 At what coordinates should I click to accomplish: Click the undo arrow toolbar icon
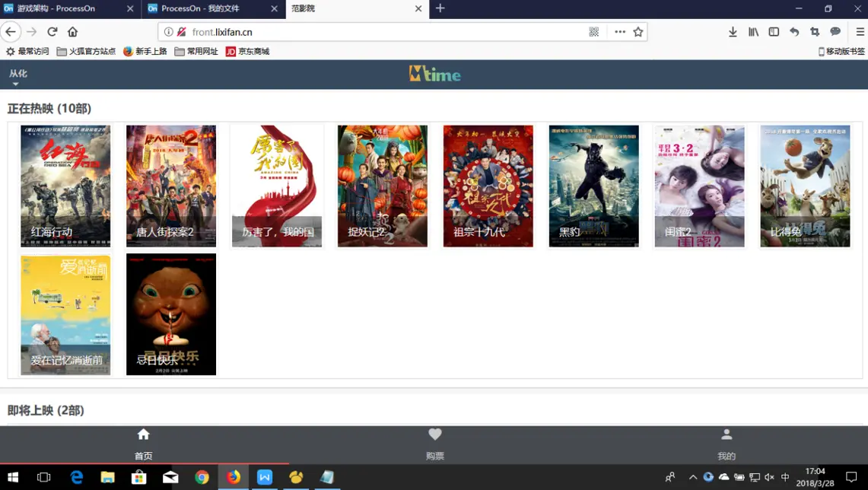pos(794,31)
